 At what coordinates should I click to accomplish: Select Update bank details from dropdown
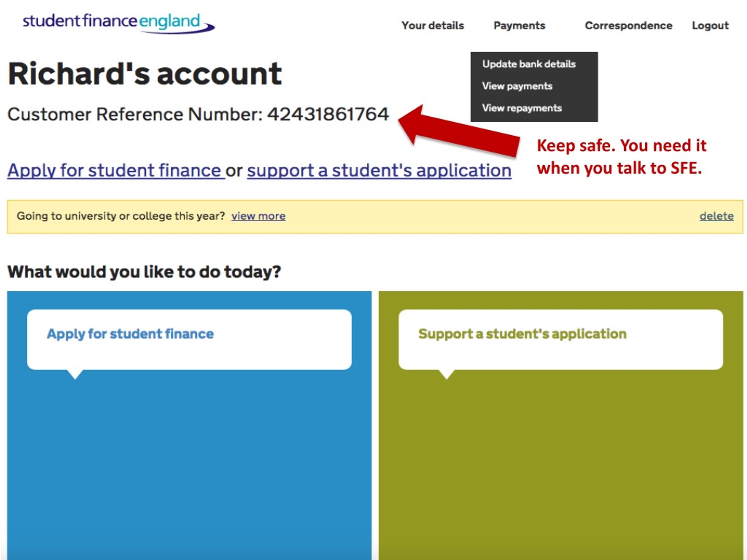point(529,64)
